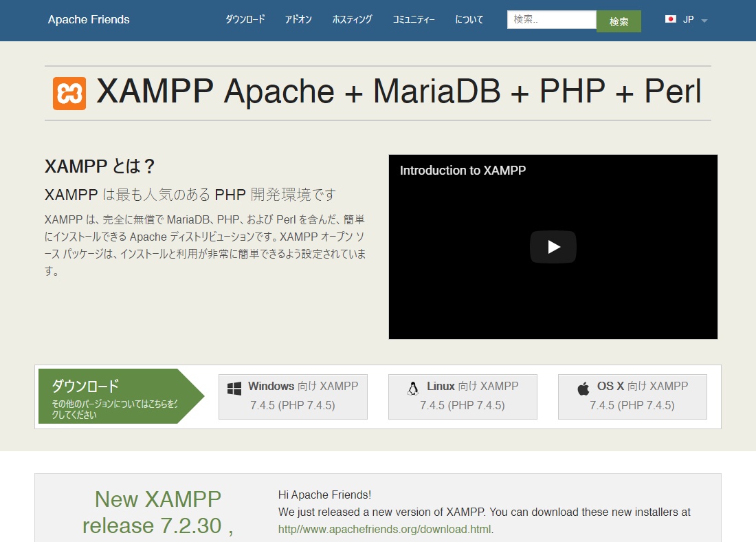Download XAMPP 7.4.5 for Windows
This screenshot has height=542, width=756.
point(293,396)
